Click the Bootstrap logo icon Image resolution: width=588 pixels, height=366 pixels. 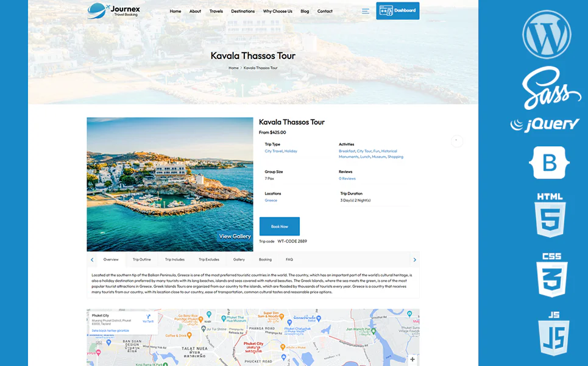tap(549, 162)
